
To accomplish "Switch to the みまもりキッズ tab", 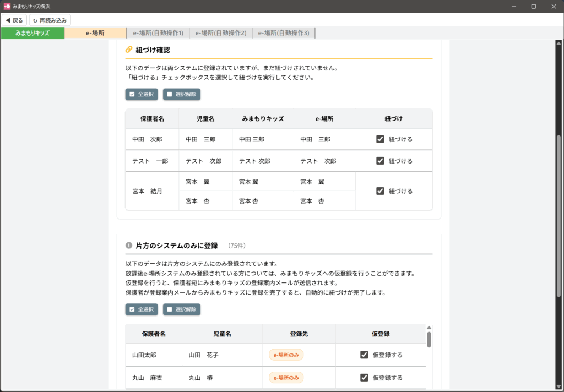I will coord(32,33).
